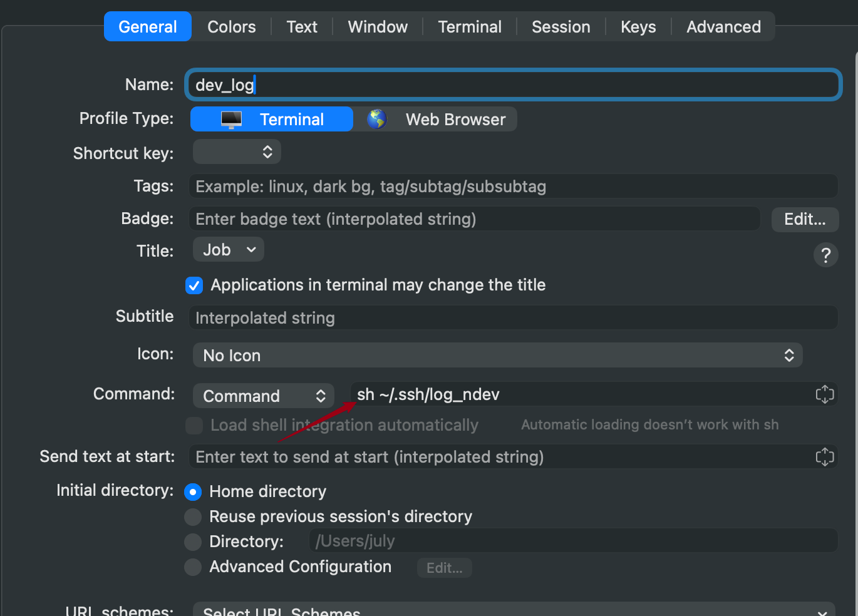Select the Web Browser globe icon
Image resolution: width=858 pixels, height=616 pixels.
pyautogui.click(x=377, y=119)
